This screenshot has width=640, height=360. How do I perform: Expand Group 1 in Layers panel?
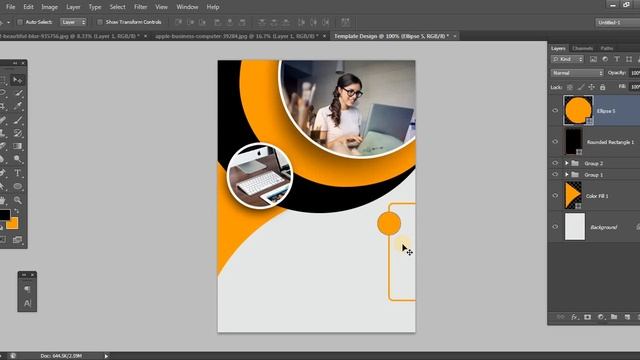(x=567, y=174)
